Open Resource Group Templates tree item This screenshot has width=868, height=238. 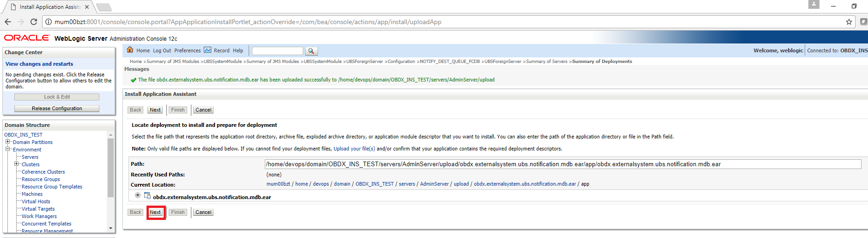(52, 187)
